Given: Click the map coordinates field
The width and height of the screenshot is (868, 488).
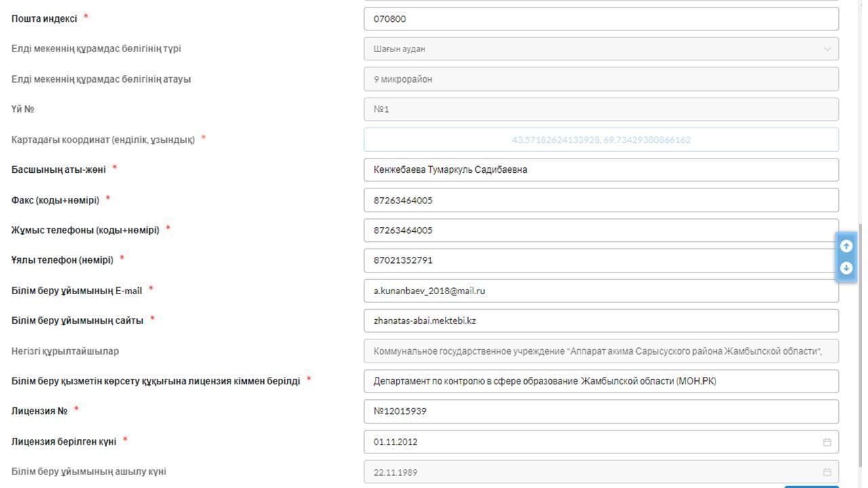Looking at the screenshot, I should [601, 140].
